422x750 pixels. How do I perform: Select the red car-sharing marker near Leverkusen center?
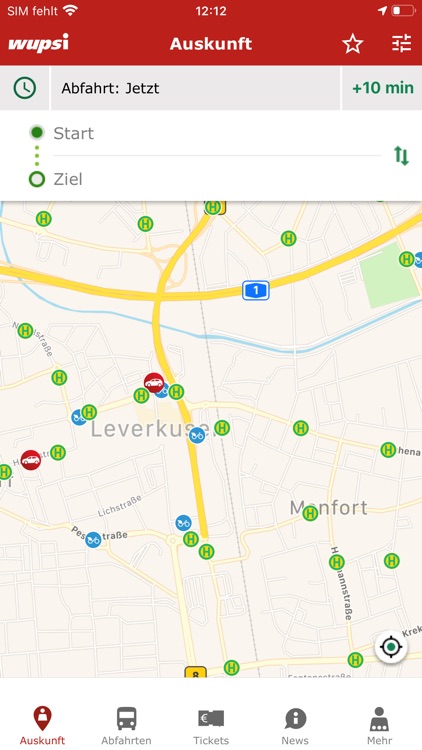click(154, 383)
